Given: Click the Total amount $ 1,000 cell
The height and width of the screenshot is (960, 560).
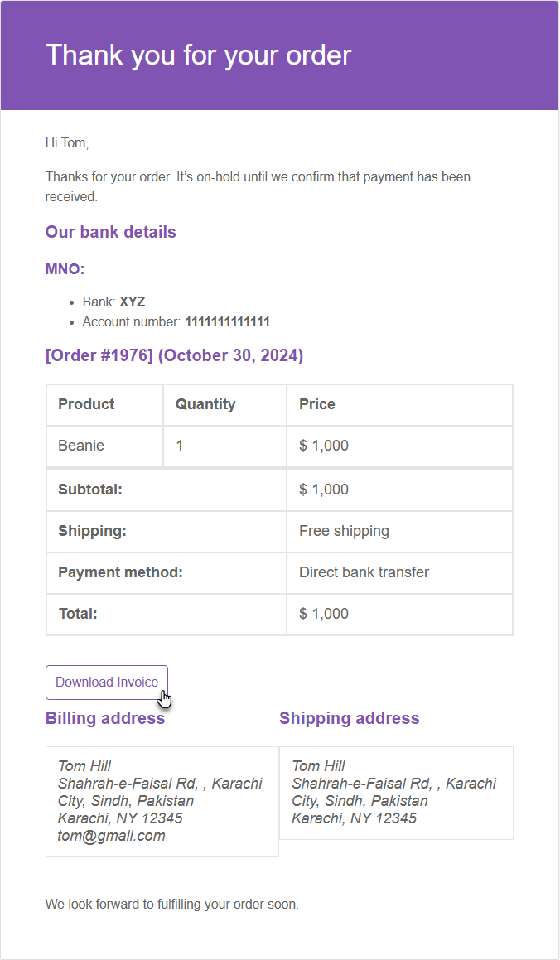Looking at the screenshot, I should coord(399,614).
